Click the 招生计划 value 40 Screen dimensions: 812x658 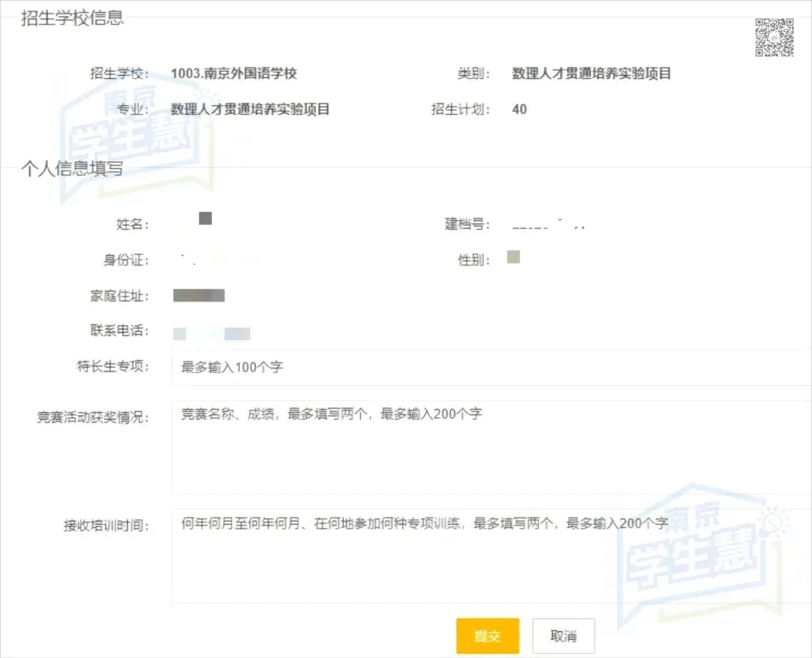[x=520, y=109]
